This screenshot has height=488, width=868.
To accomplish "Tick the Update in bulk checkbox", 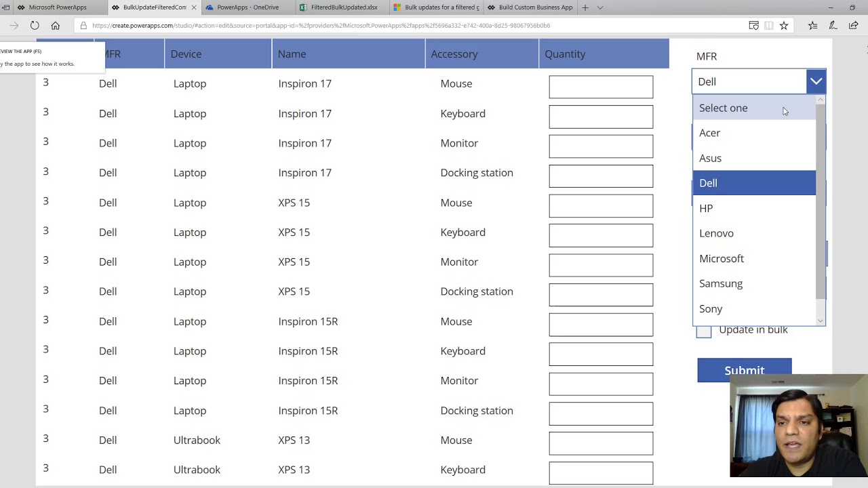I will [704, 330].
